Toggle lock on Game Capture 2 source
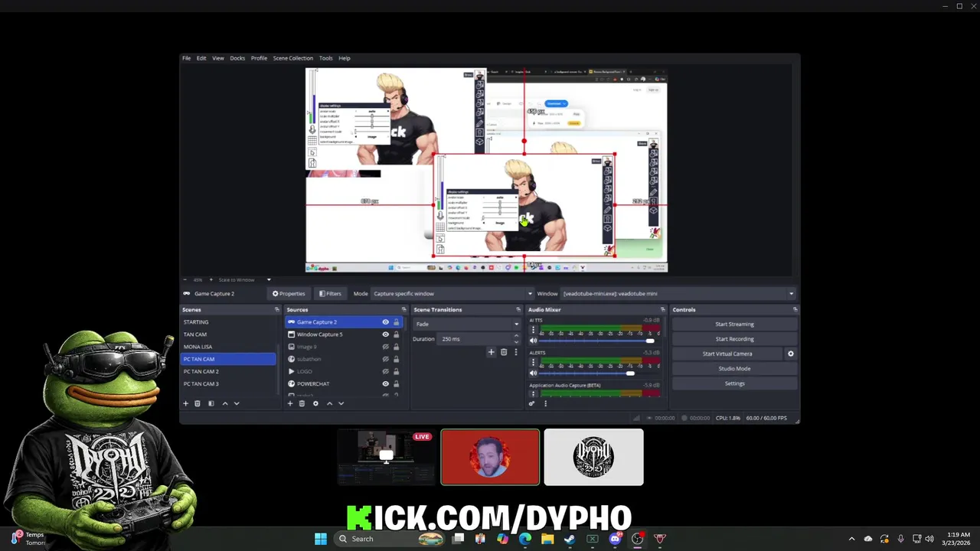Screen dimensions: 980x551 (396, 322)
